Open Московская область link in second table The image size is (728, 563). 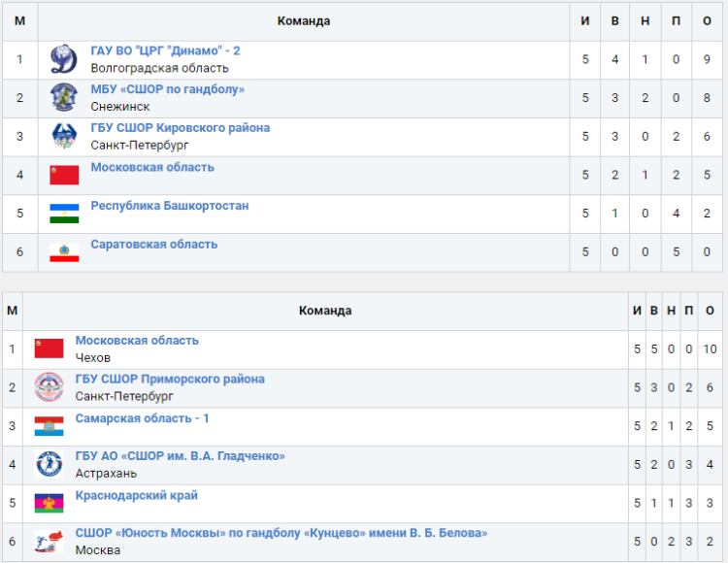click(137, 341)
